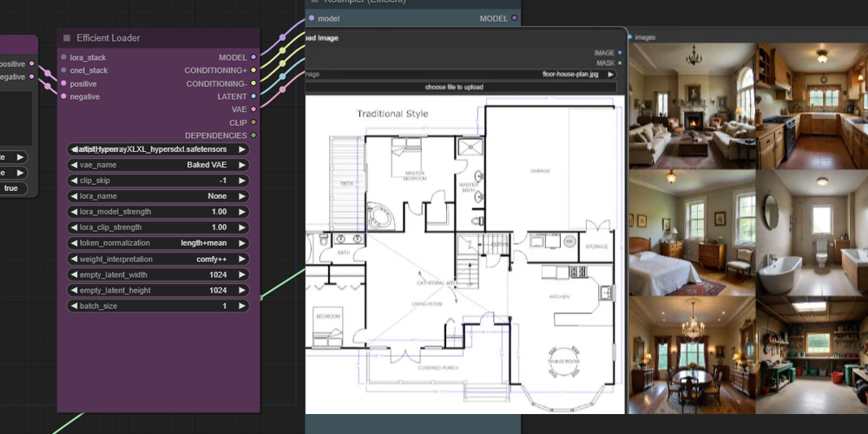This screenshot has width=868, height=434.
Task: Open the kitchen with wood cabinets thumbnail
Action: pyautogui.click(x=812, y=106)
